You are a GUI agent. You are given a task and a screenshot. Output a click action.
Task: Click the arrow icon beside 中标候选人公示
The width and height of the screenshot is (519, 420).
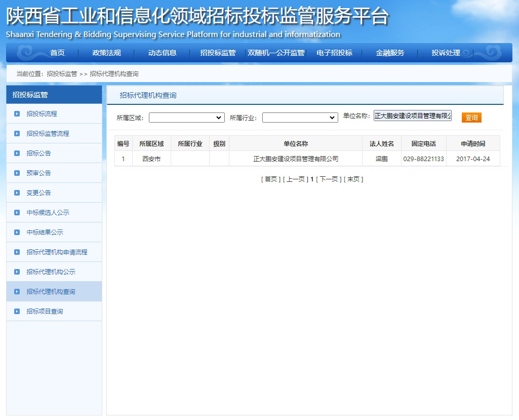[17, 212]
